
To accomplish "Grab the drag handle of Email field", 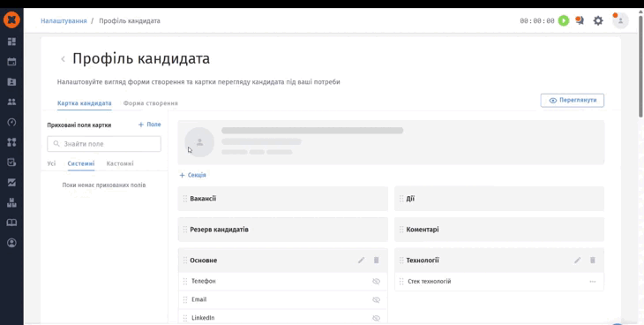I will click(x=185, y=299).
